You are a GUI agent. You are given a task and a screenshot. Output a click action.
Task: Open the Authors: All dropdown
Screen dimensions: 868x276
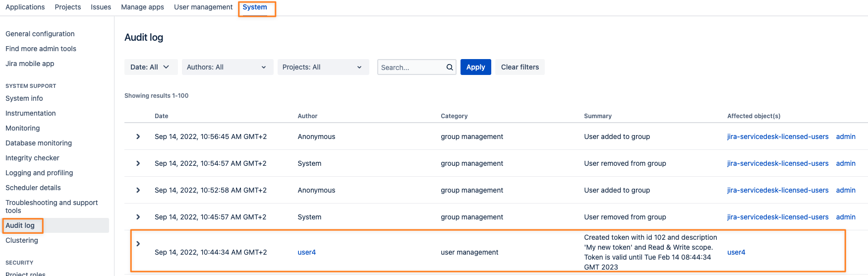[228, 67]
